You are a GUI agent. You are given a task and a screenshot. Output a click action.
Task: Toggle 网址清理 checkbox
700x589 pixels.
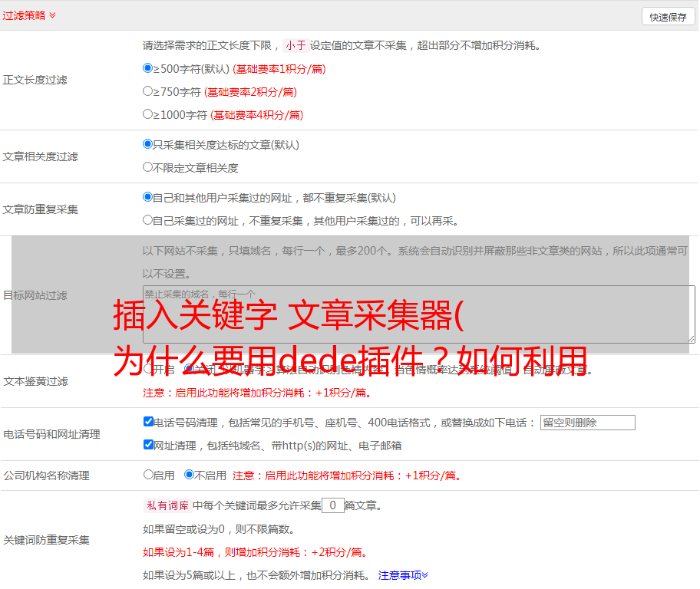click(x=148, y=445)
